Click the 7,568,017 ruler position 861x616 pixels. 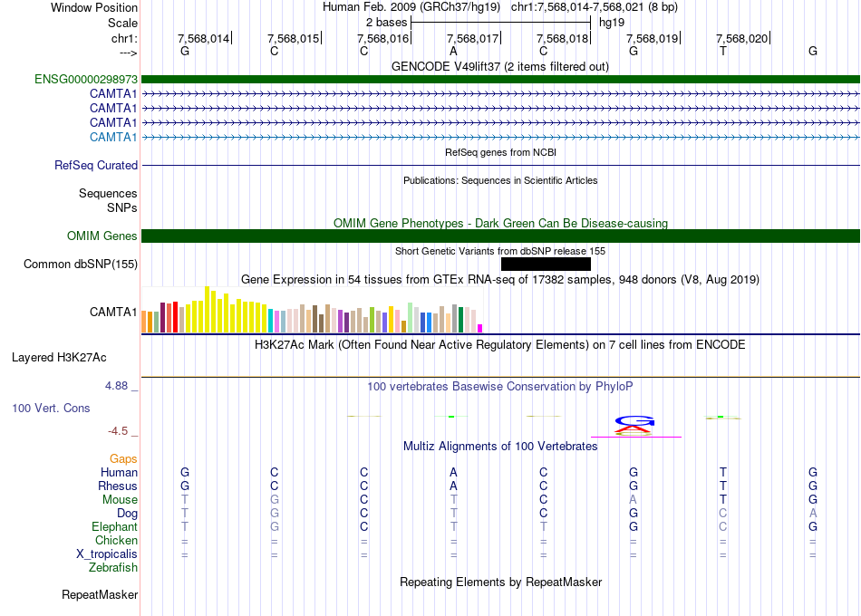(x=473, y=38)
